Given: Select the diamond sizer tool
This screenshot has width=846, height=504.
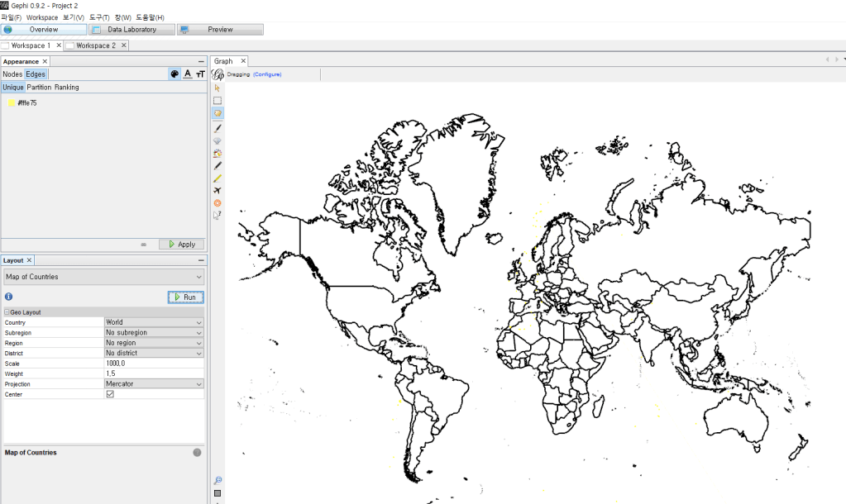Looking at the screenshot, I should pos(217,140).
